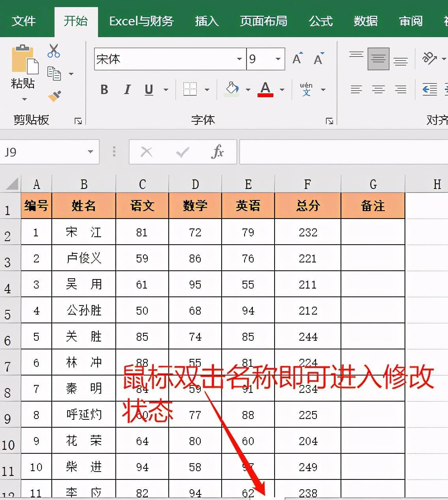Toggle Underline formatting

tap(148, 90)
